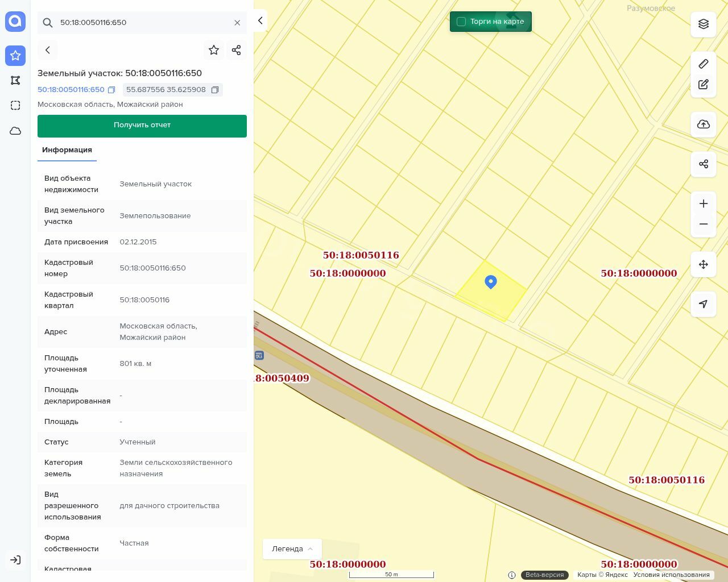Expand the Легенда panel
728x582 pixels.
click(292, 549)
